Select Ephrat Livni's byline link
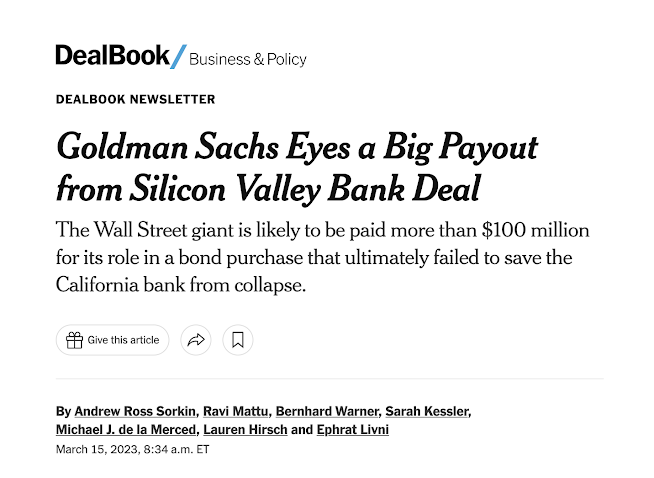Screen dimensions: 654x478 (x=353, y=429)
